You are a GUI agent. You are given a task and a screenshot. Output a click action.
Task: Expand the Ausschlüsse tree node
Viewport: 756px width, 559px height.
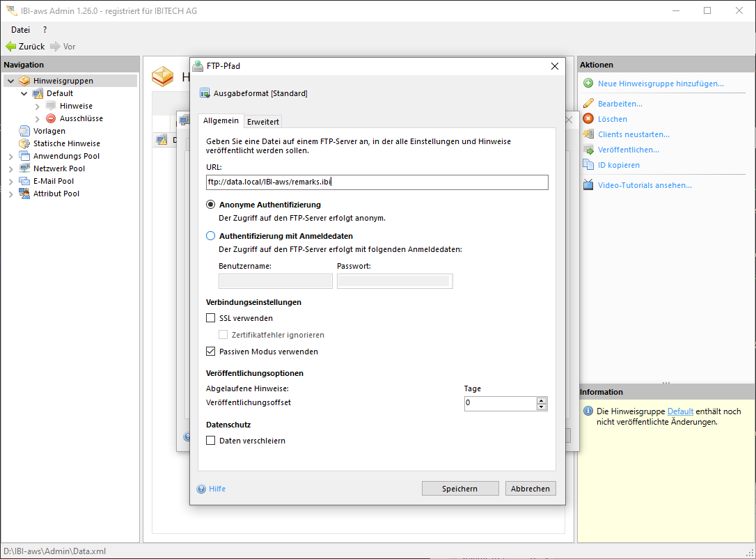point(38,118)
